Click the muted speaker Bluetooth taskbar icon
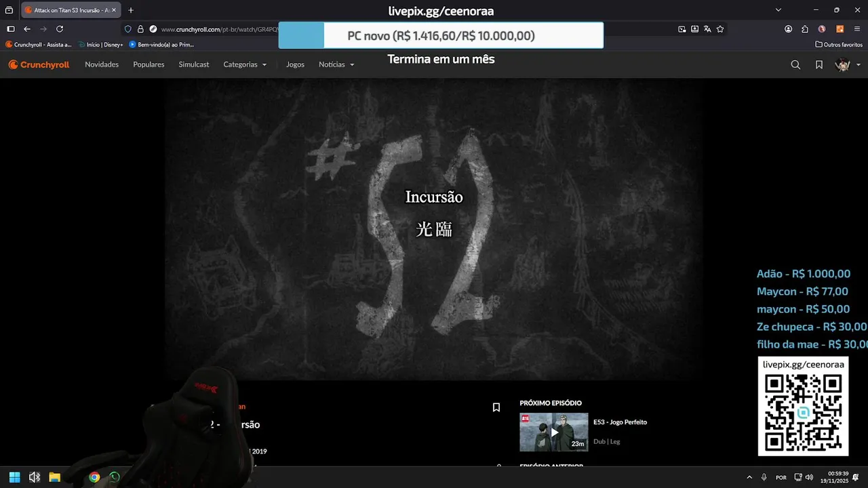Screen dimensions: 868x488 tap(35, 477)
